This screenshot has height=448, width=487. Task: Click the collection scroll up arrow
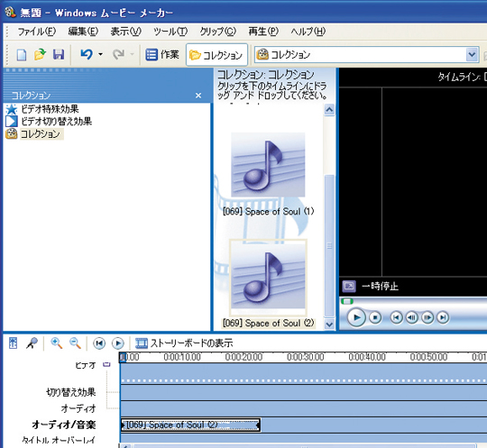coord(329,110)
